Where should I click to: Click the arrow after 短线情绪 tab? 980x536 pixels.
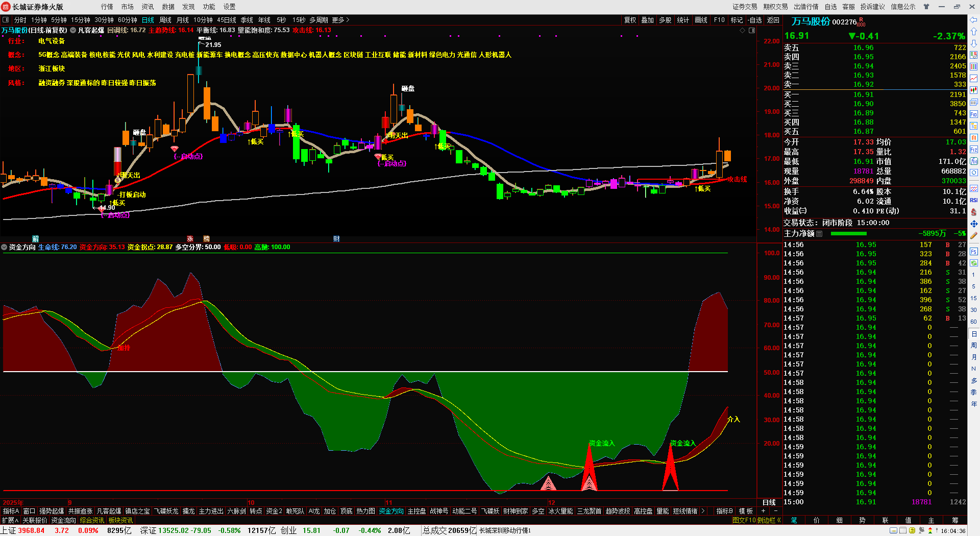703,511
